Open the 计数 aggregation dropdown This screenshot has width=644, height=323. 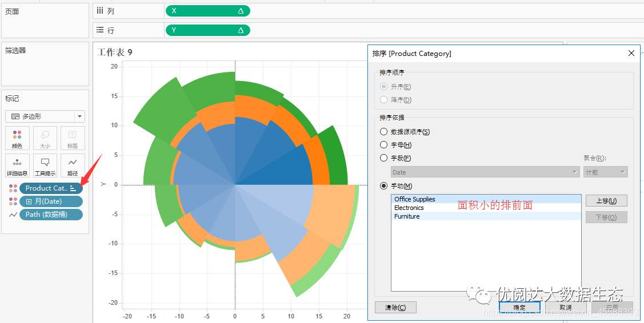pyautogui.click(x=605, y=172)
